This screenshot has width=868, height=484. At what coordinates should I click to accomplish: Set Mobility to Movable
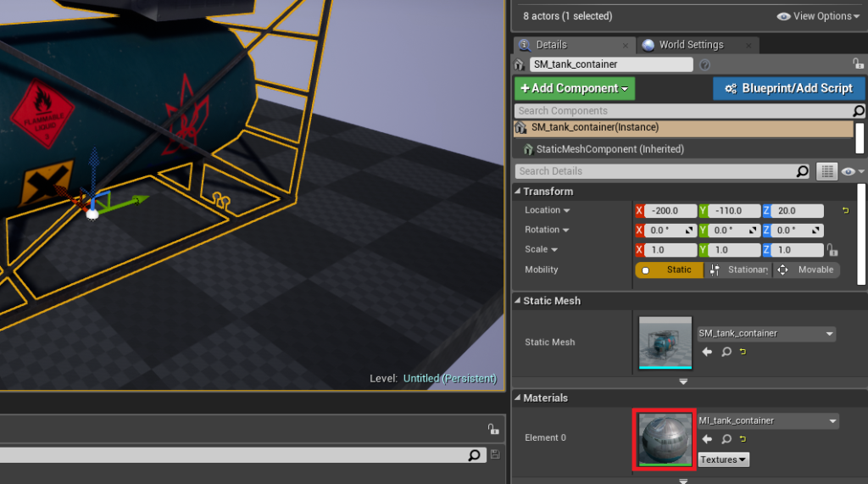pyautogui.click(x=806, y=270)
